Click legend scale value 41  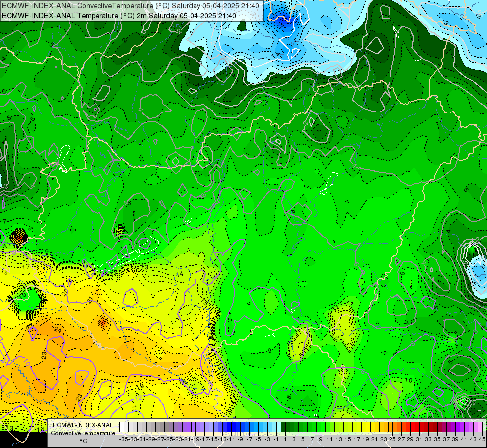point(464,439)
